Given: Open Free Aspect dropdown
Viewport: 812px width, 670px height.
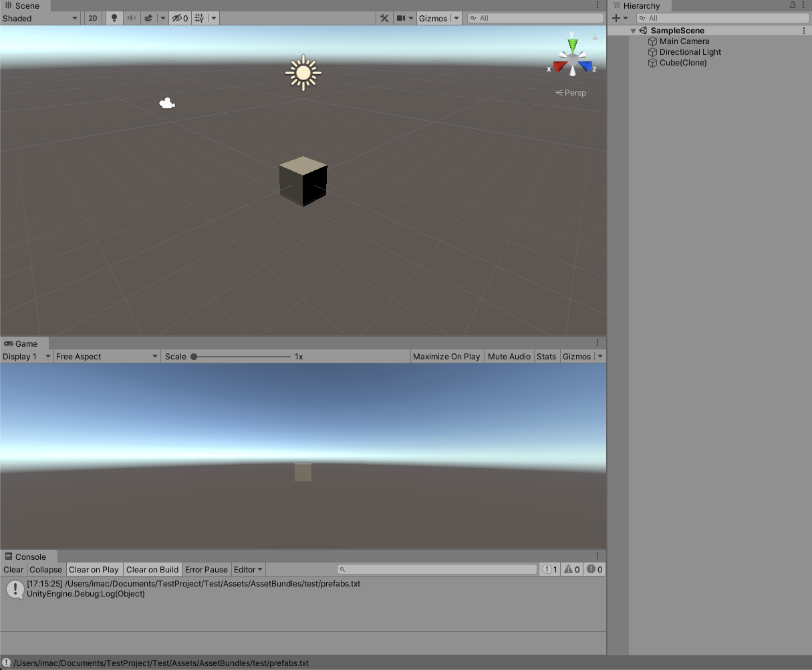Looking at the screenshot, I should (107, 356).
